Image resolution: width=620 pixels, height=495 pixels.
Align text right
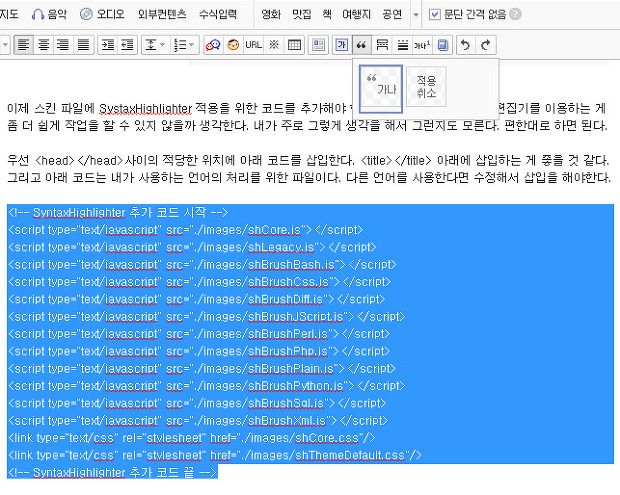(63, 45)
